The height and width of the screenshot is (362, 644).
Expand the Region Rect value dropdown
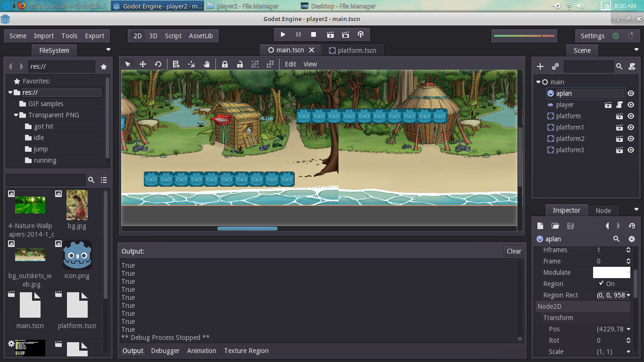628,296
